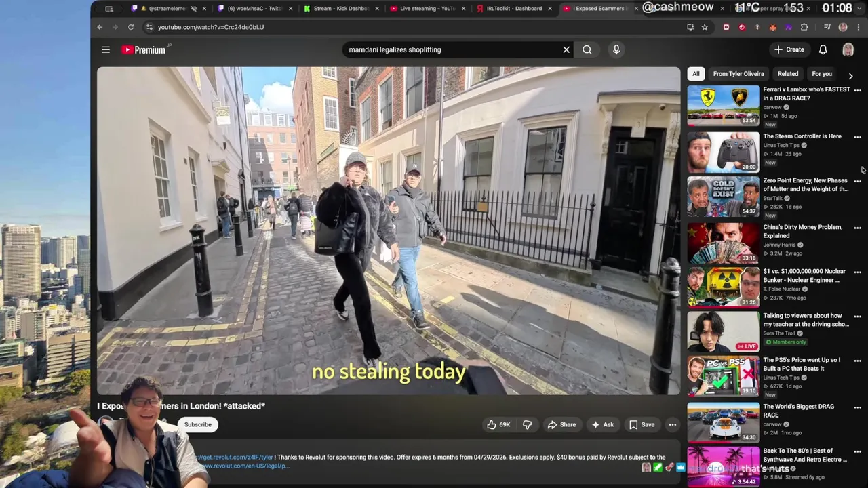Viewport: 868px width, 488px height.
Task: Save the video to a playlist
Action: pos(642,425)
